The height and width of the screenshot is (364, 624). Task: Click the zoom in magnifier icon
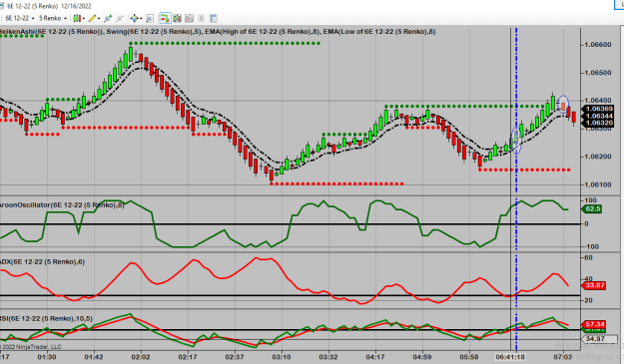click(108, 18)
